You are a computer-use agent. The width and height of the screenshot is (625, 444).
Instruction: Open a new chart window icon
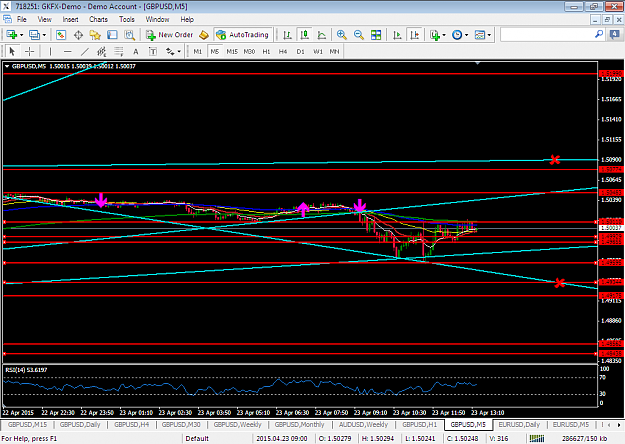click(x=11, y=35)
